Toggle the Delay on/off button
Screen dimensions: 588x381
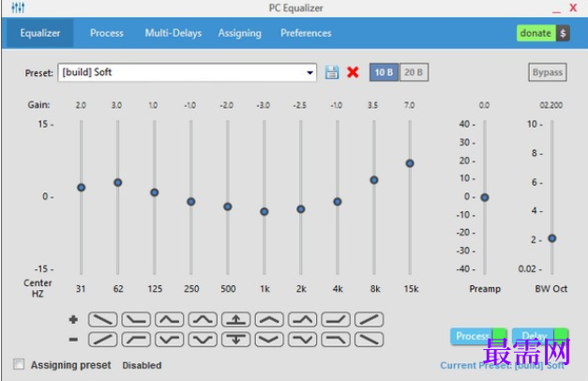[x=540, y=336]
